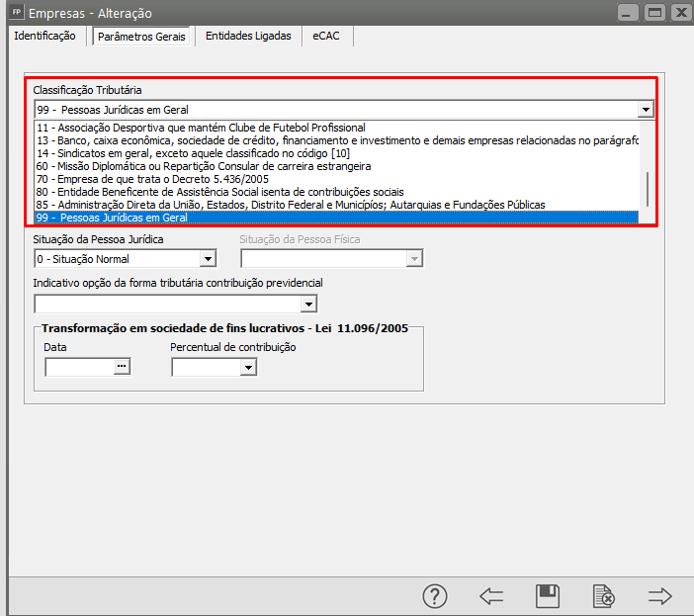
Task: Open date picker ellipsis button
Action: pos(122,367)
